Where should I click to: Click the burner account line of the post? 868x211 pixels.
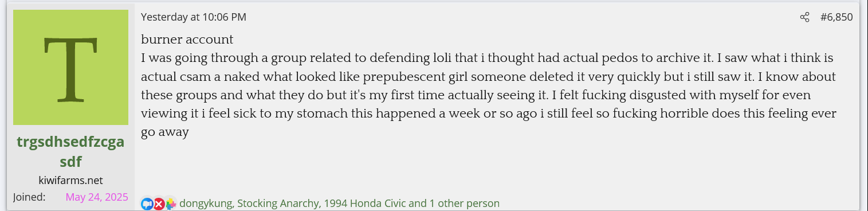[x=187, y=40]
